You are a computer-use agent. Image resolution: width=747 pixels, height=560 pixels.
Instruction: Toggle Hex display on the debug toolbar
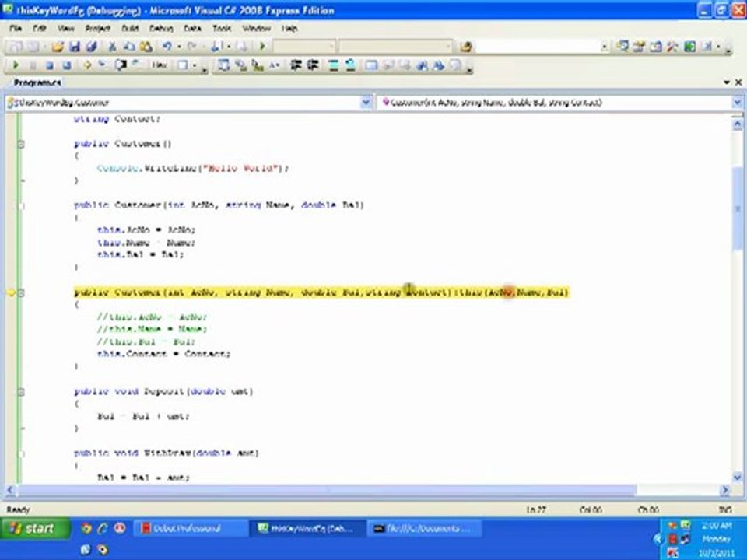160,65
